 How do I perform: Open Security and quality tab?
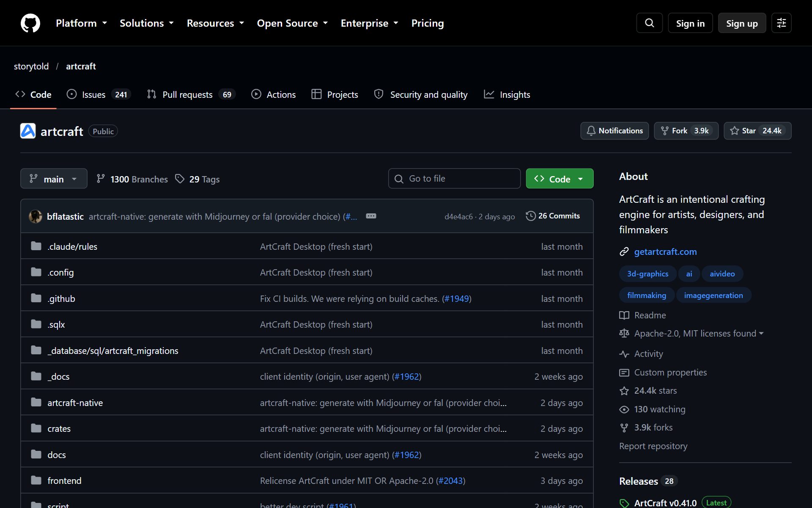(x=421, y=94)
